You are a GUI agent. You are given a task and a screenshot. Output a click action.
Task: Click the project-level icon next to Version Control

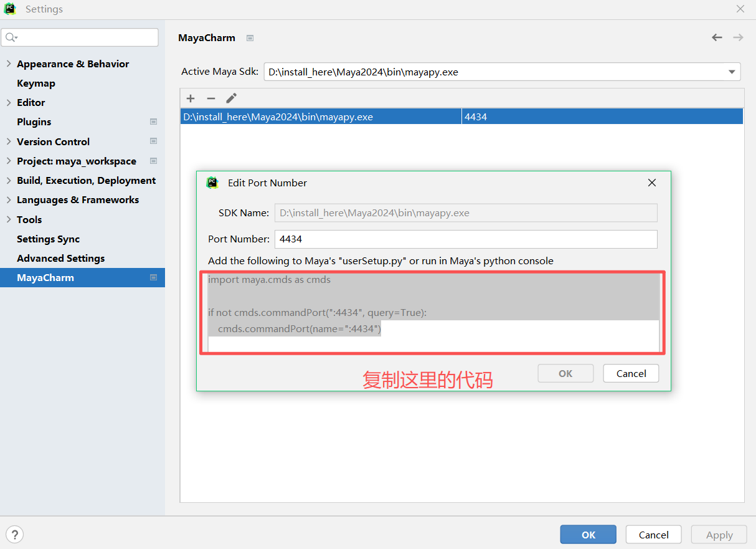click(153, 141)
